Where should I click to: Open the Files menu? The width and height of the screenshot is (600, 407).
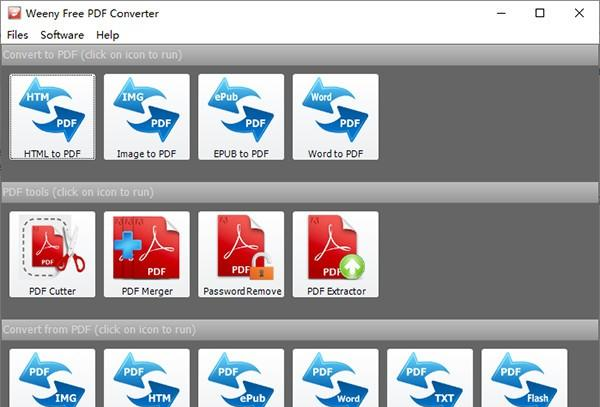(18, 35)
